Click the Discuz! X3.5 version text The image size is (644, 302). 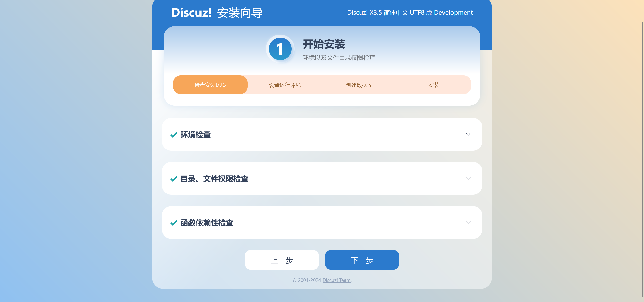(x=410, y=12)
